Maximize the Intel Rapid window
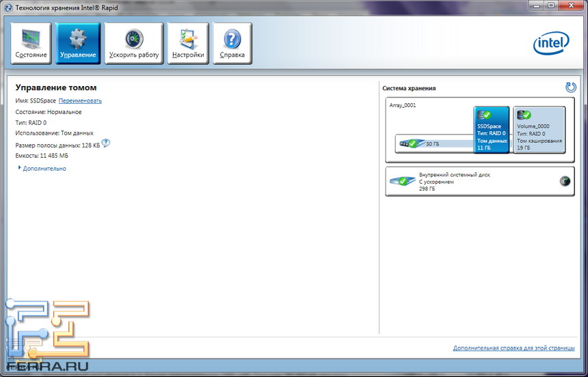The image size is (588, 377). tap(551, 5)
